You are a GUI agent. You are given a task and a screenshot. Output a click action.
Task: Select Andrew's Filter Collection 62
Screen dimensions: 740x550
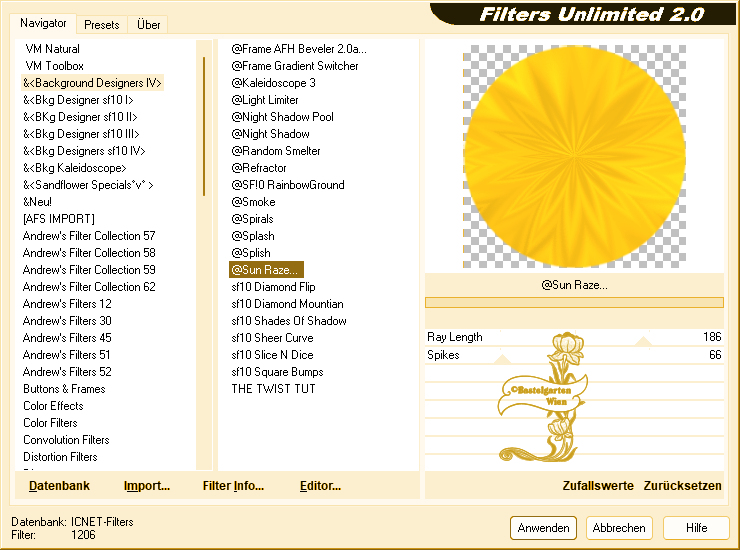(x=89, y=287)
